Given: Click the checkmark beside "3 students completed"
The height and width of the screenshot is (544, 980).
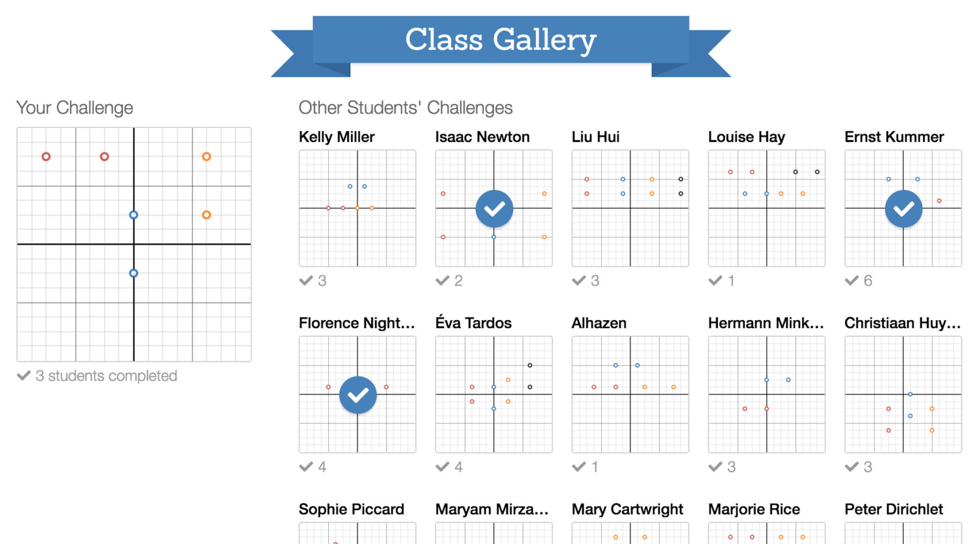Looking at the screenshot, I should pyautogui.click(x=24, y=376).
